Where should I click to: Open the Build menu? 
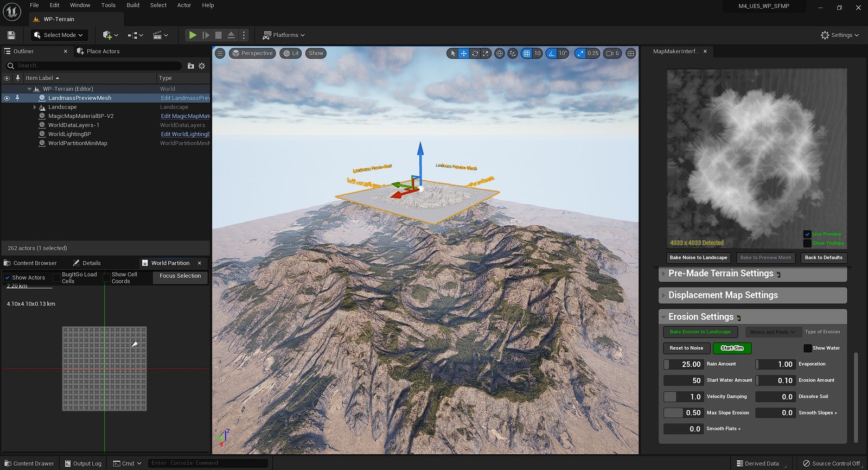click(x=133, y=5)
